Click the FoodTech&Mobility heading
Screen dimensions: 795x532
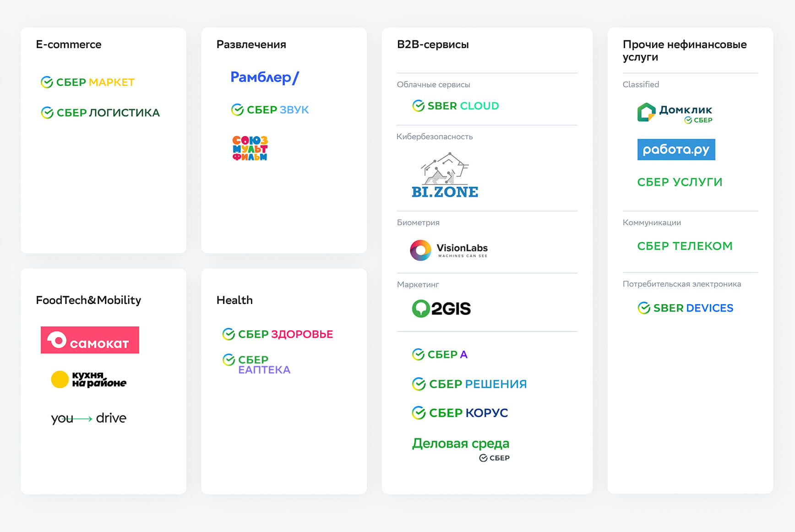[88, 300]
